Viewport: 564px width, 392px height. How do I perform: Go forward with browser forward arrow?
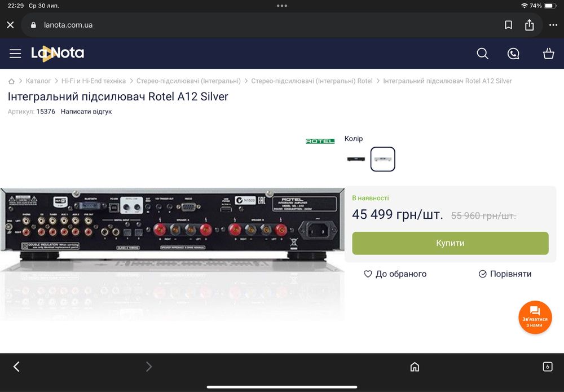click(149, 367)
